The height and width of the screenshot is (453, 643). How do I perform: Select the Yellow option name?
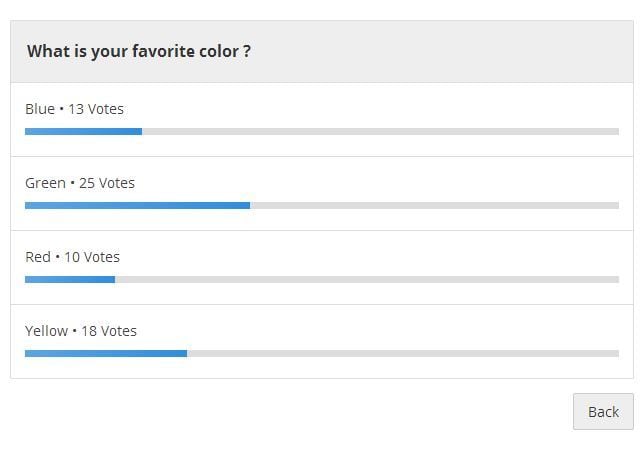click(47, 331)
